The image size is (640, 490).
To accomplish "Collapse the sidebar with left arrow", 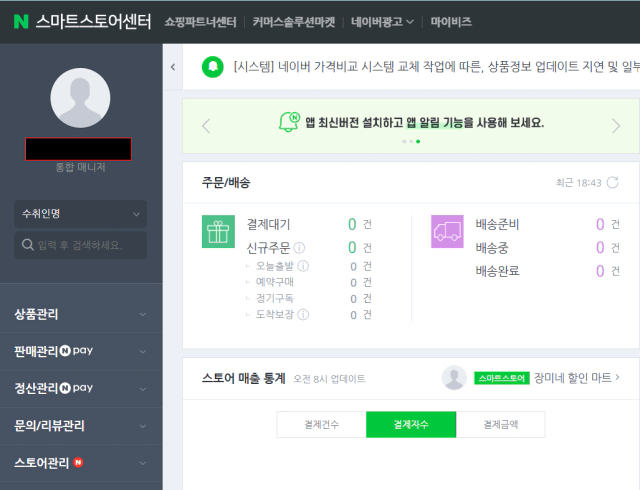I will point(173,67).
